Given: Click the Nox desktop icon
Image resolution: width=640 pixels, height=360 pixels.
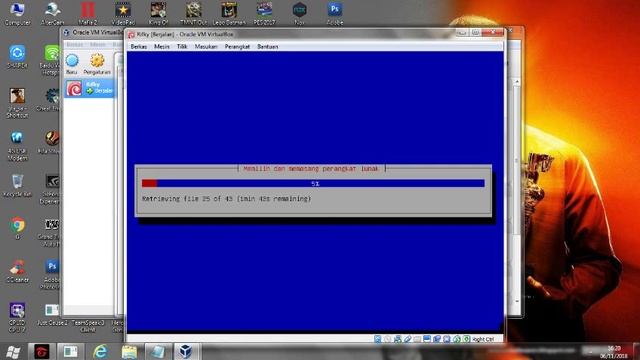Looking at the screenshot, I should (x=300, y=13).
